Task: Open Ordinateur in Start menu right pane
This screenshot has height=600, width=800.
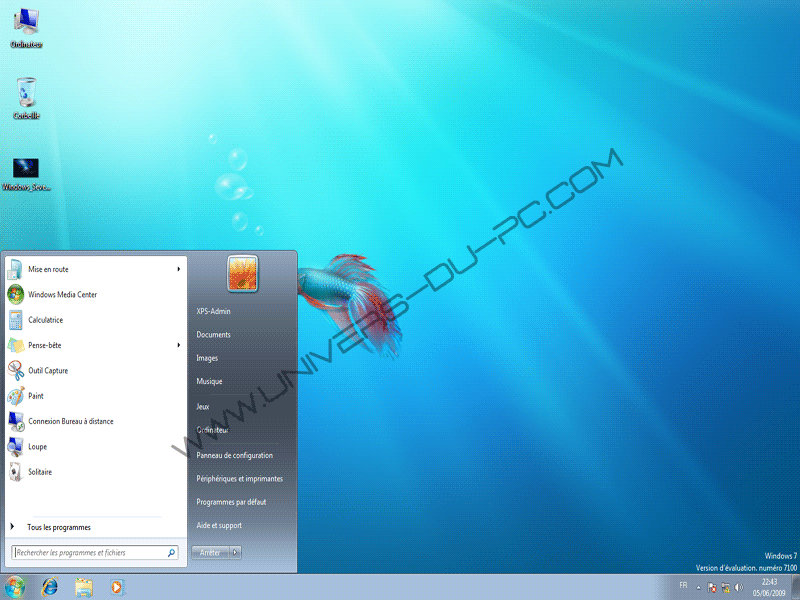Action: point(212,430)
